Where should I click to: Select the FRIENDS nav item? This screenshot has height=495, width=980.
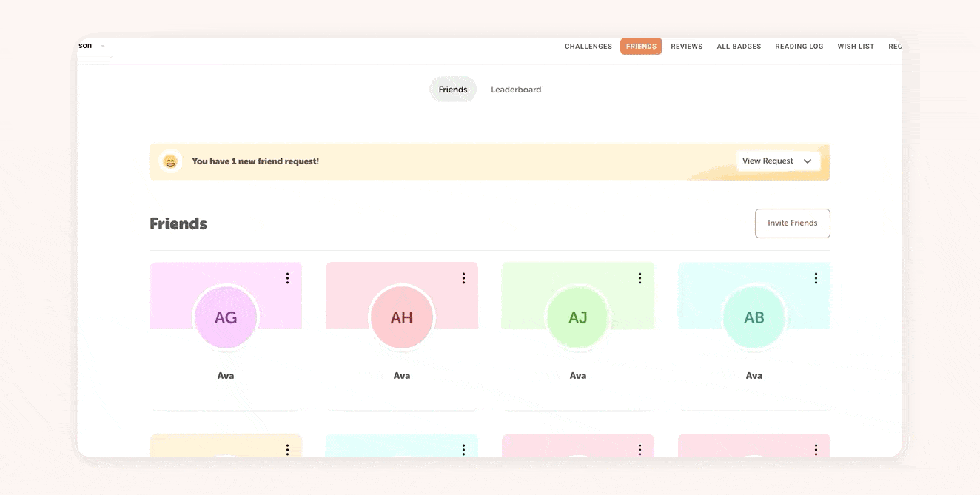point(641,47)
